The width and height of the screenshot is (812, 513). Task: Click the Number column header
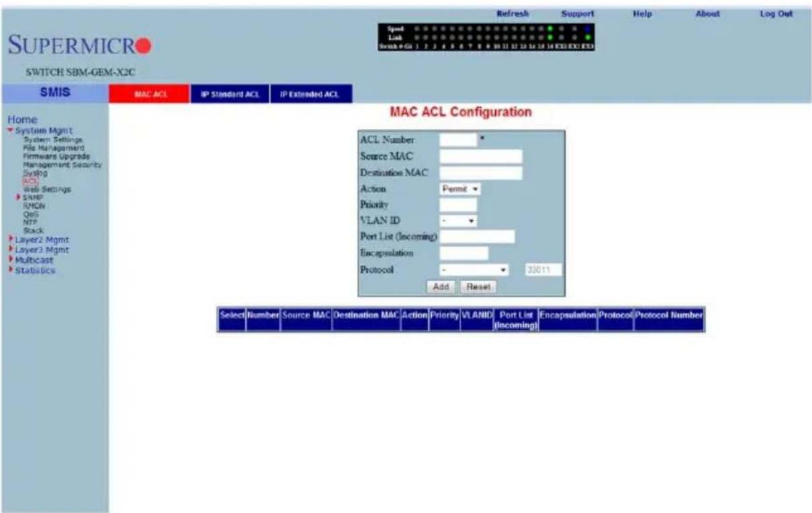point(263,320)
